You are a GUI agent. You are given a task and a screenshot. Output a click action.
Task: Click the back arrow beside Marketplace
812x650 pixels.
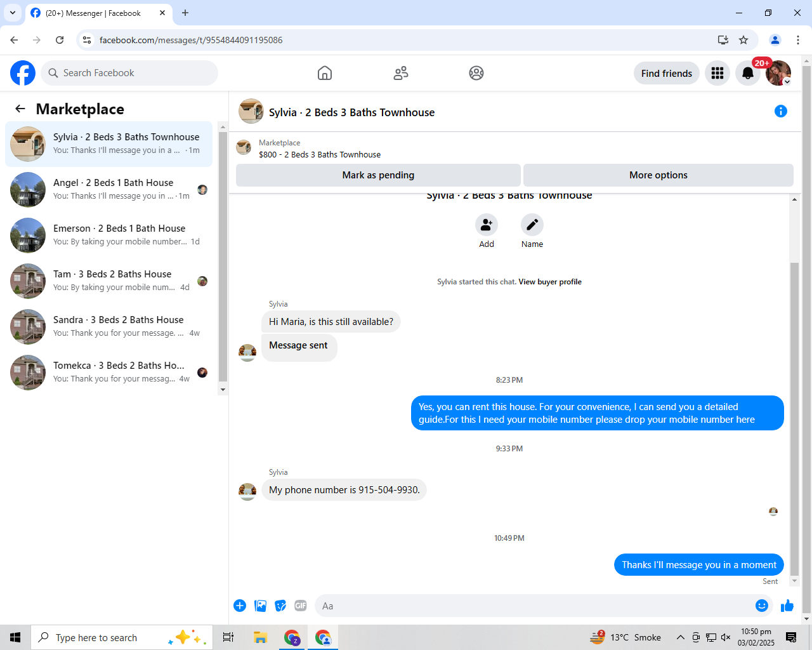(20, 109)
